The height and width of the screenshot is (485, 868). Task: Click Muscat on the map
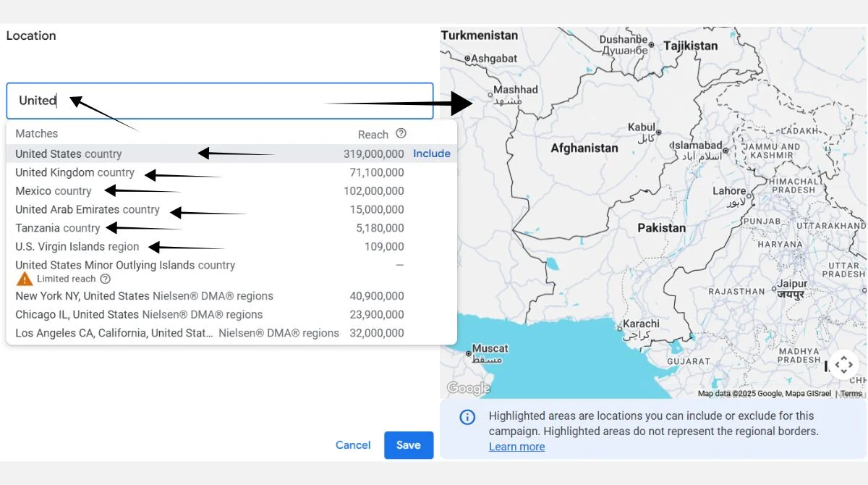click(490, 348)
